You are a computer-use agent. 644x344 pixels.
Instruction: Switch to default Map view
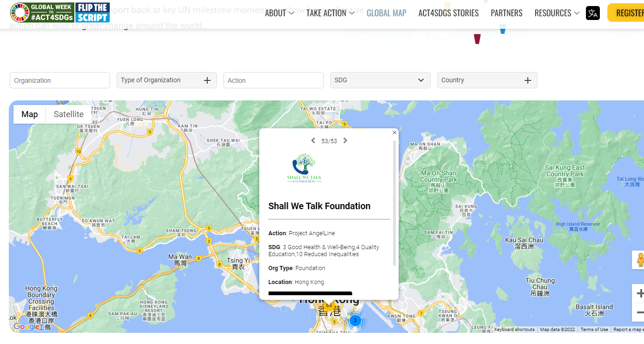[29, 114]
